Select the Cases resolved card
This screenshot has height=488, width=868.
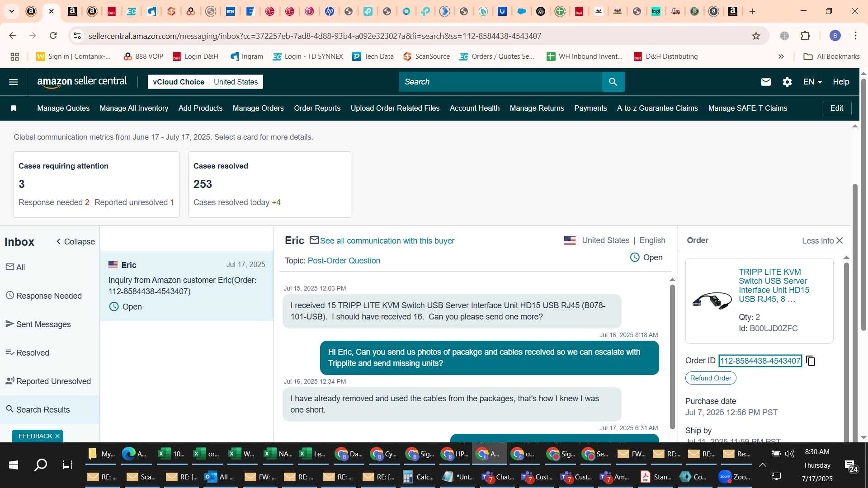(269, 184)
